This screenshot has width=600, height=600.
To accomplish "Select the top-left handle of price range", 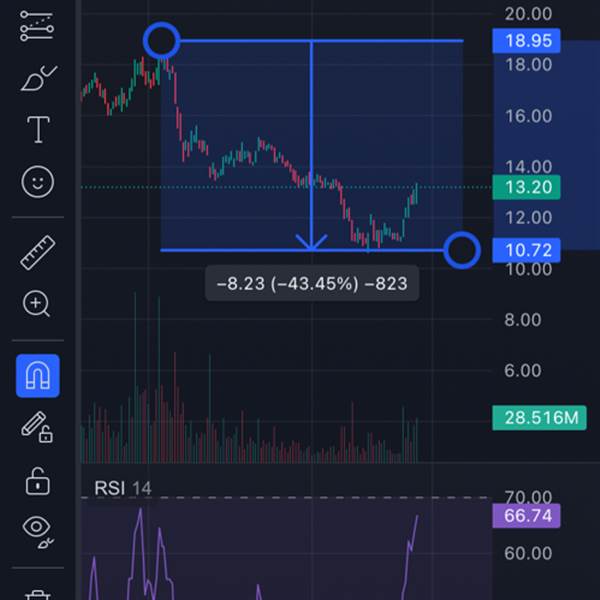I will point(161,41).
